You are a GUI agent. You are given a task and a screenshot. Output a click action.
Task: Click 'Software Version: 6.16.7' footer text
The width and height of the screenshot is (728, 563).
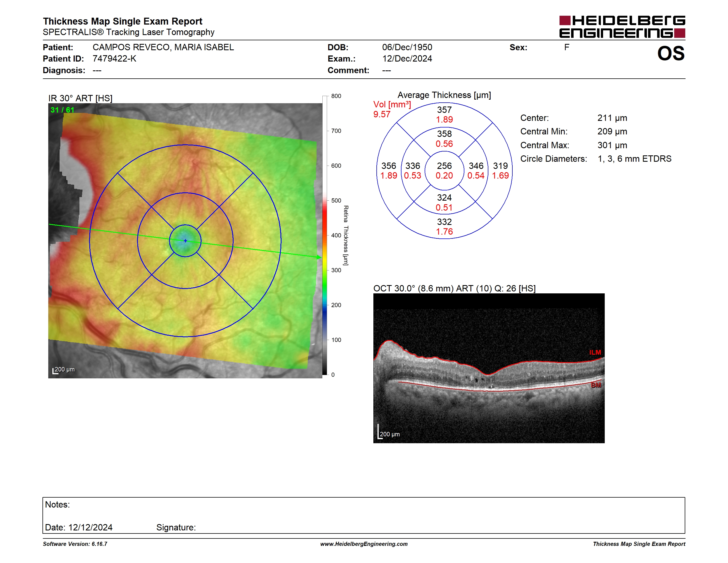tap(75, 544)
